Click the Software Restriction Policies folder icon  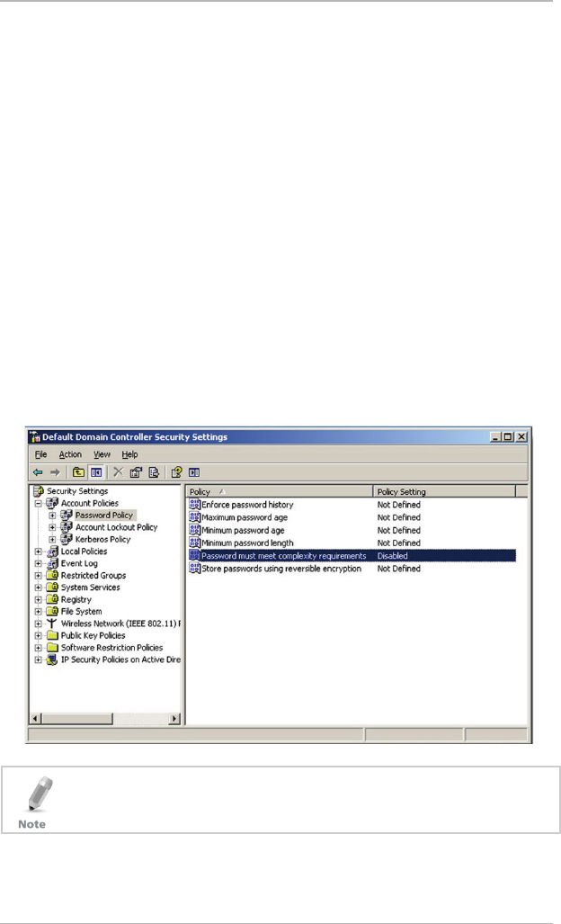click(52, 647)
